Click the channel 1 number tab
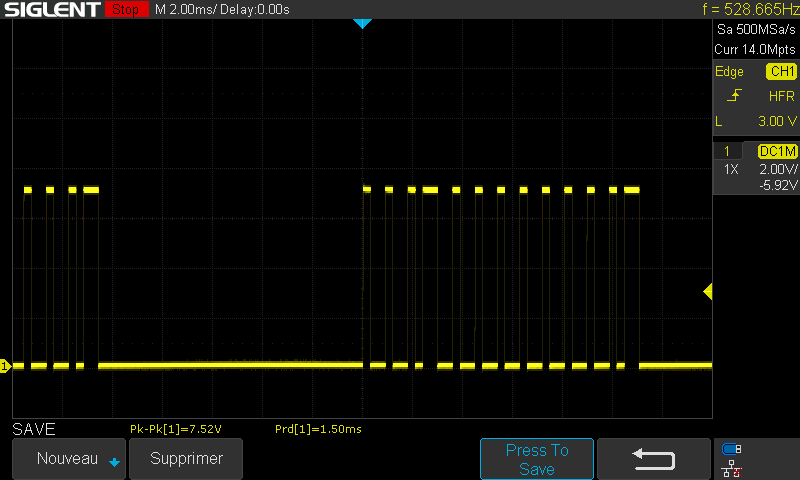This screenshot has height=480, width=800. [x=727, y=151]
